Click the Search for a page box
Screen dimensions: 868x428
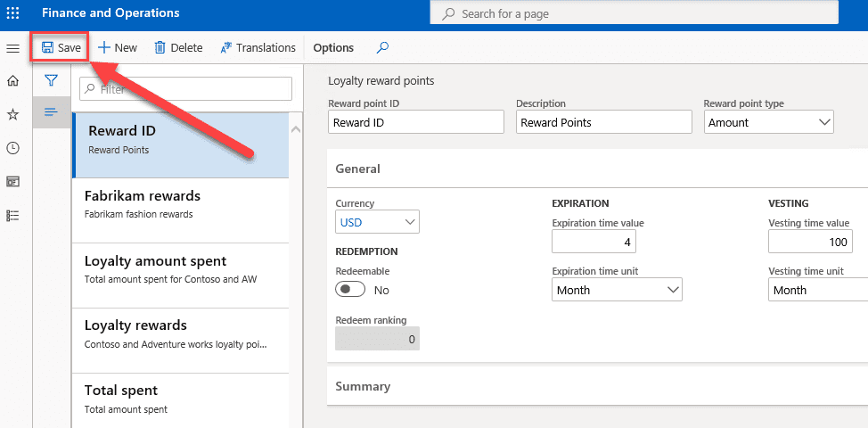[x=635, y=14]
